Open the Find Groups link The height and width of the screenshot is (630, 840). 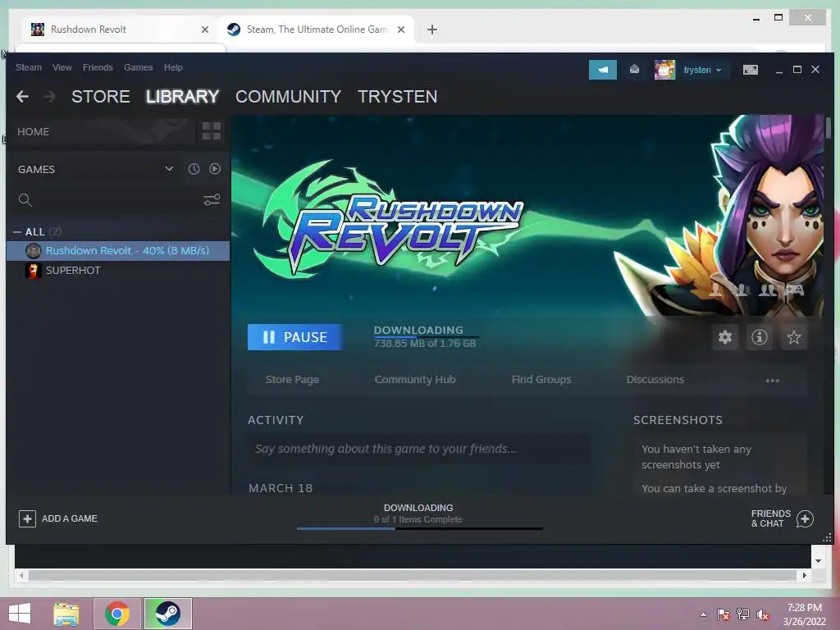click(x=541, y=379)
